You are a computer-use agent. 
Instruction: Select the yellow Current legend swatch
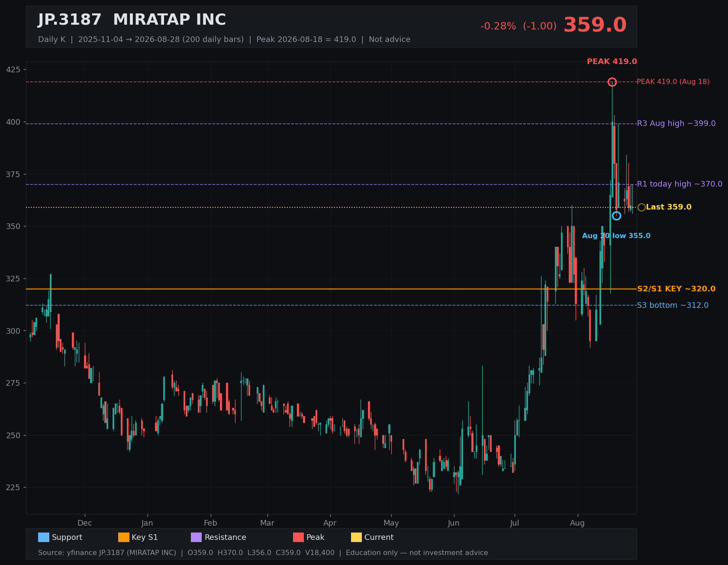coord(357,537)
